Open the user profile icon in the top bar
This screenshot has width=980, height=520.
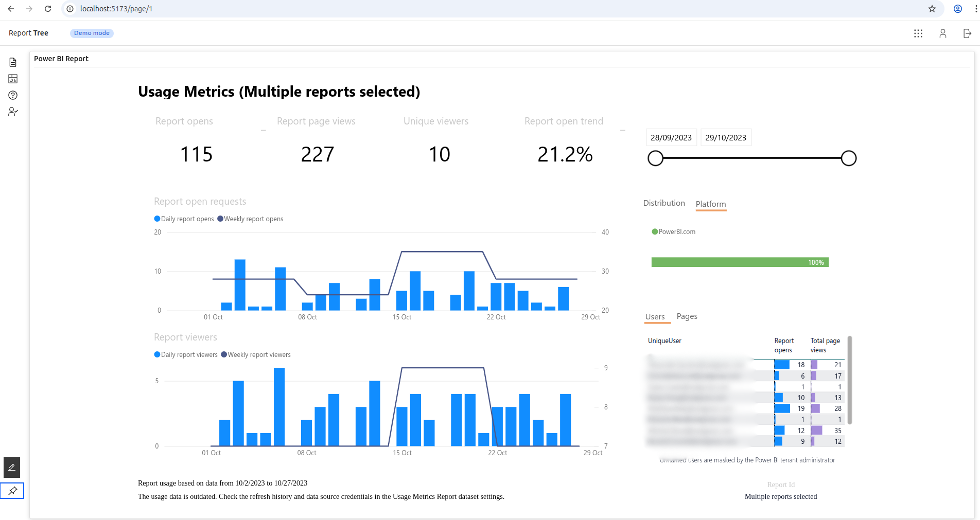tap(943, 33)
